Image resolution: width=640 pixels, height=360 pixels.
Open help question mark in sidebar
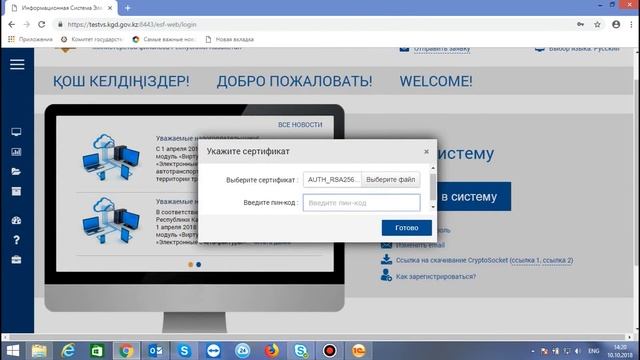coord(16,240)
